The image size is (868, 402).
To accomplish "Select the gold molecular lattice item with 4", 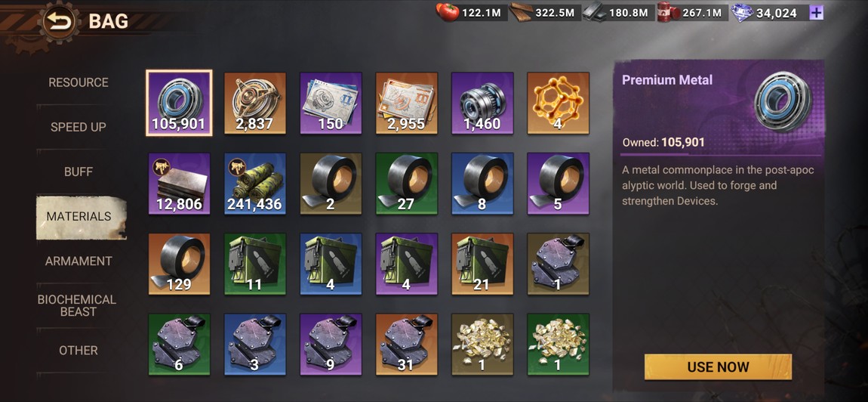I will [x=558, y=103].
